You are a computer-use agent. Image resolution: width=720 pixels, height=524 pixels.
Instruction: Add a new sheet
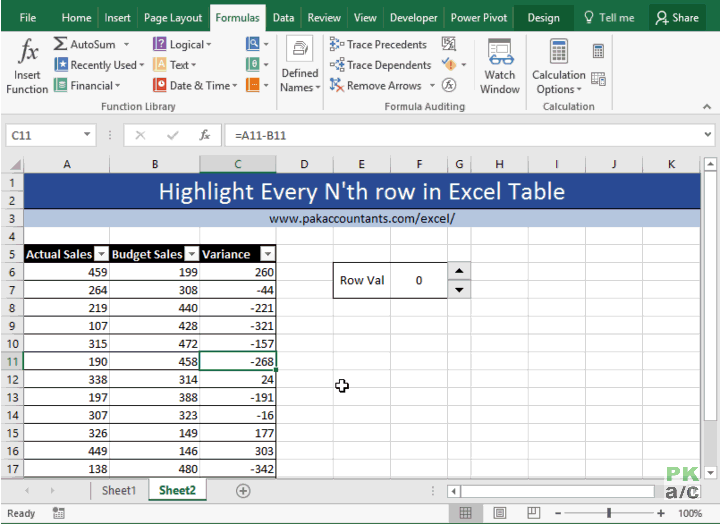(x=243, y=491)
